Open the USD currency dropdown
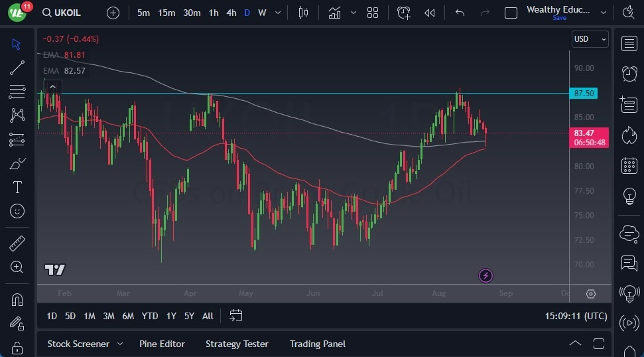The height and width of the screenshot is (357, 644). click(590, 39)
